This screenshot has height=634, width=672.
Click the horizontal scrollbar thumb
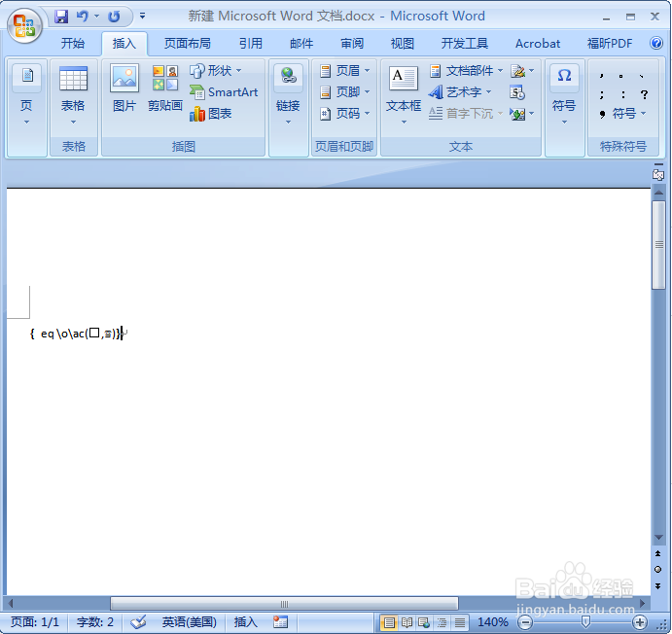tap(284, 604)
